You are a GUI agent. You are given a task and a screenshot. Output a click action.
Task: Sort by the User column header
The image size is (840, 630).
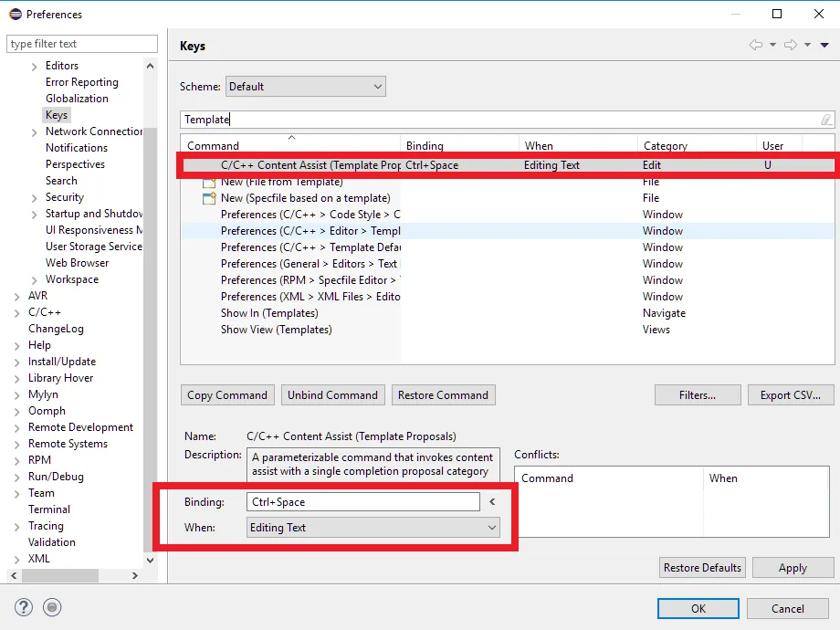[x=779, y=146]
